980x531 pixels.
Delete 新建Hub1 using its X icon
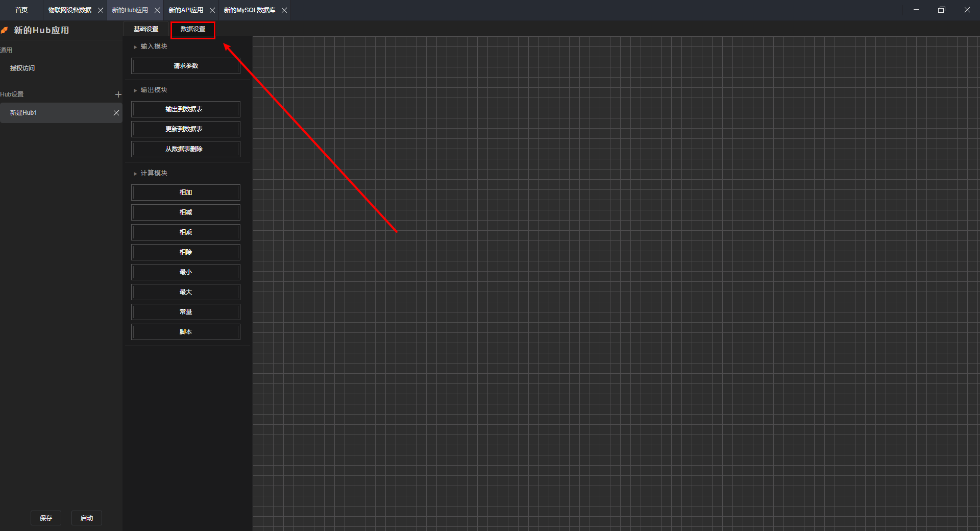[x=116, y=113]
